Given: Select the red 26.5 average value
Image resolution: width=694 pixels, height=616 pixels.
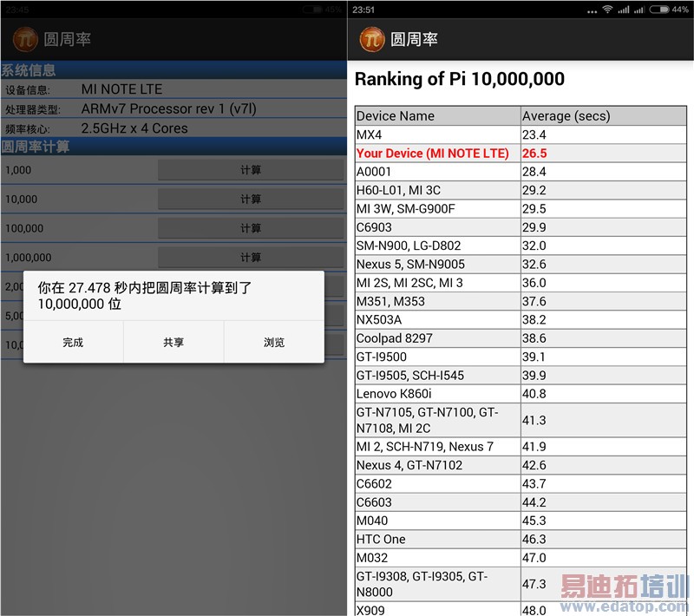Looking at the screenshot, I should point(534,153).
